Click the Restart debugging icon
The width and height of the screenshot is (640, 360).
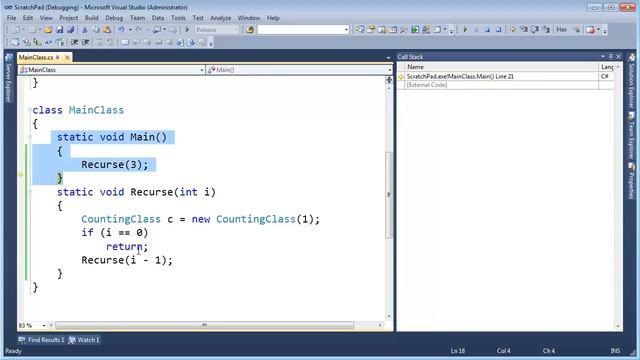[x=498, y=30]
